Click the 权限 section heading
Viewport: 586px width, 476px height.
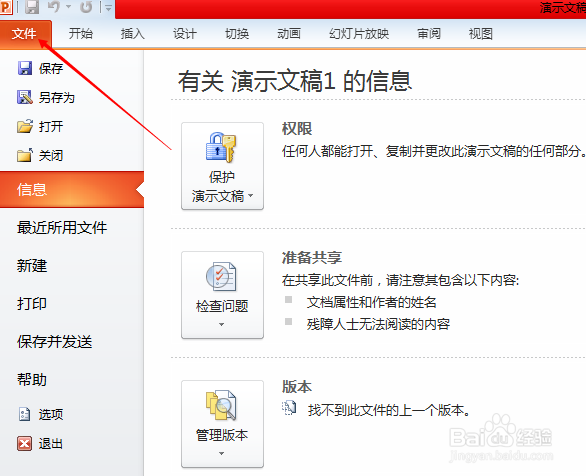click(x=297, y=129)
